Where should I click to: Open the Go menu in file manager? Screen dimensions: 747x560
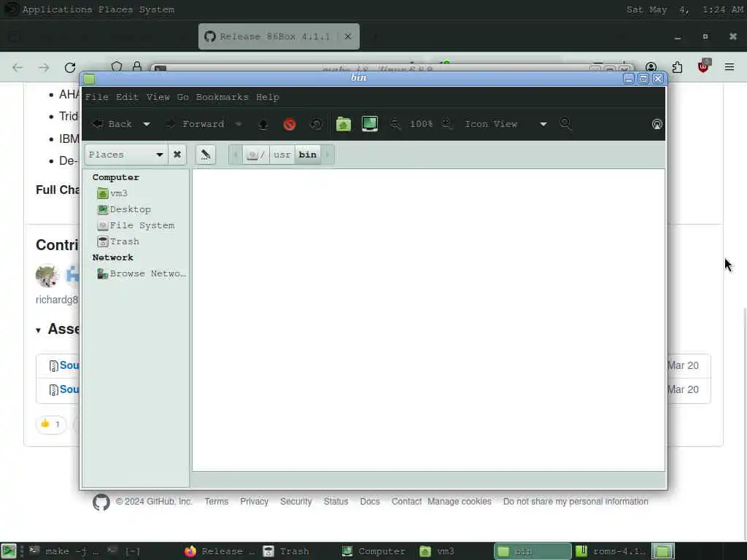[x=183, y=97]
